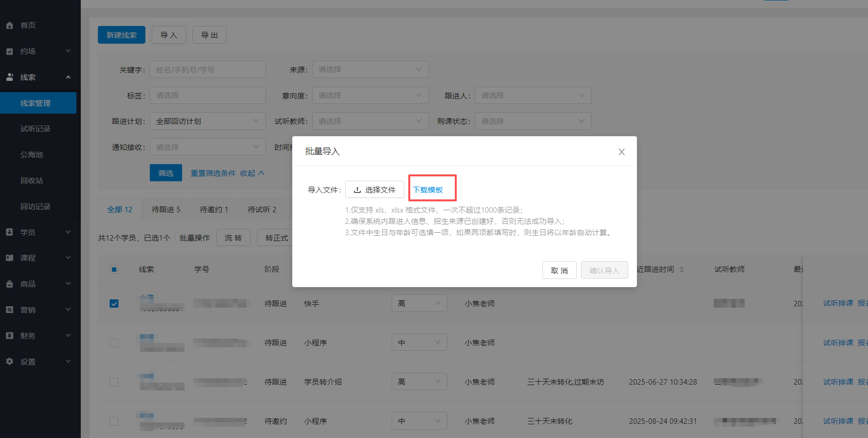
Task: Close the 批量导入 dialog with X icon
Action: [x=622, y=152]
